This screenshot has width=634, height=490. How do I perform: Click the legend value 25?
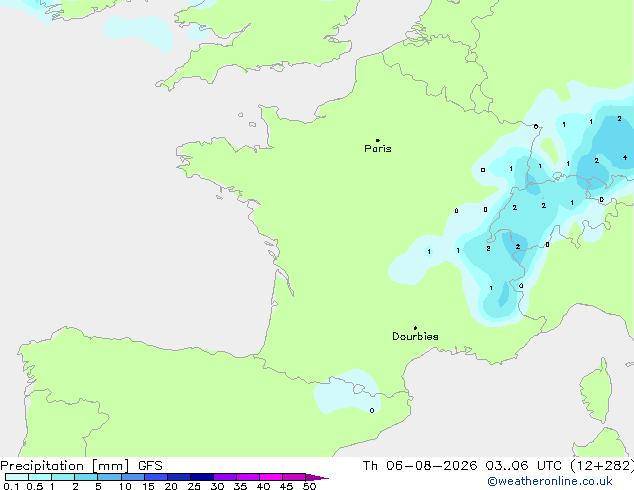click(x=194, y=486)
